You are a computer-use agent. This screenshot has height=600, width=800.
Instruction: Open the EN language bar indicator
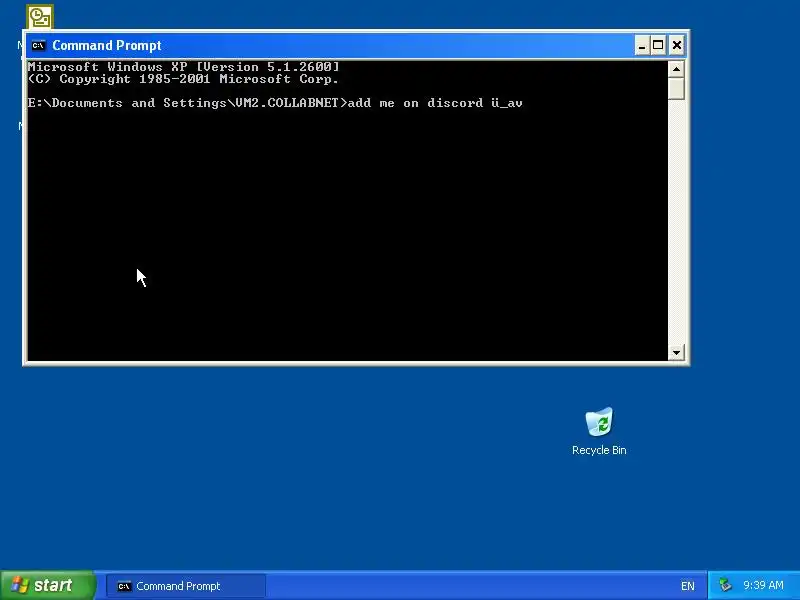click(687, 586)
